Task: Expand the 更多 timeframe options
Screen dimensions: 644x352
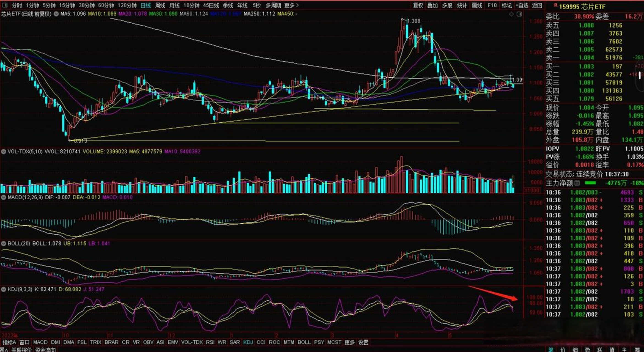Action: [x=291, y=5]
